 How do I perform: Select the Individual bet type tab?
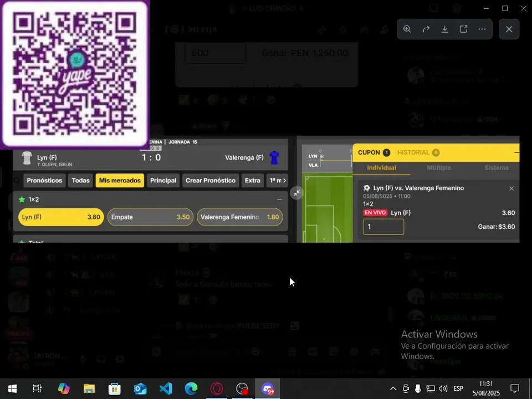click(381, 167)
